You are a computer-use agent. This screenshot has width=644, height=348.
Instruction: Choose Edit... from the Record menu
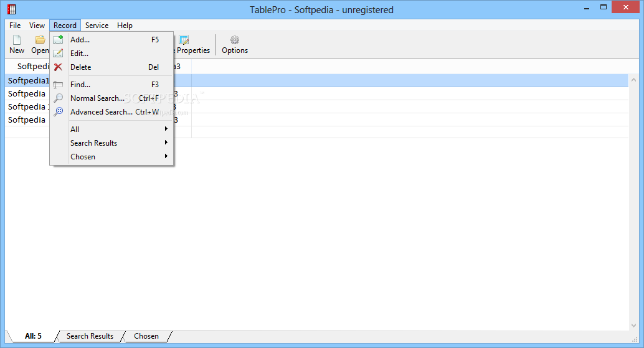pyautogui.click(x=111, y=54)
